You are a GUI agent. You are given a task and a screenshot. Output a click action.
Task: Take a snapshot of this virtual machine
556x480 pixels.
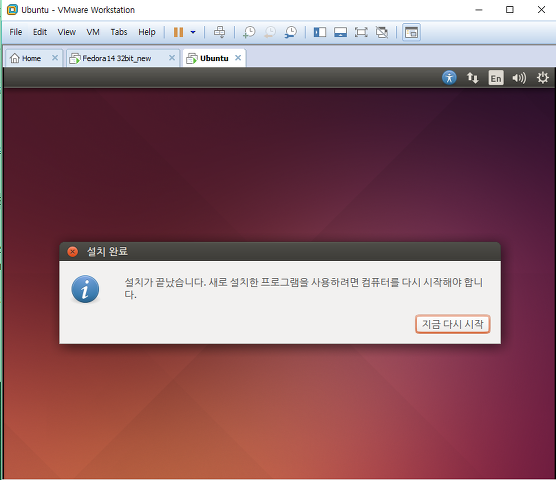click(x=249, y=32)
